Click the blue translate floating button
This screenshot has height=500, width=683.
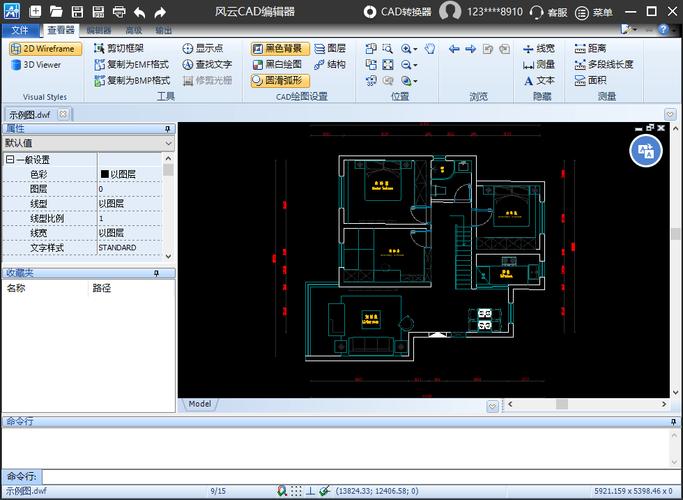[646, 150]
